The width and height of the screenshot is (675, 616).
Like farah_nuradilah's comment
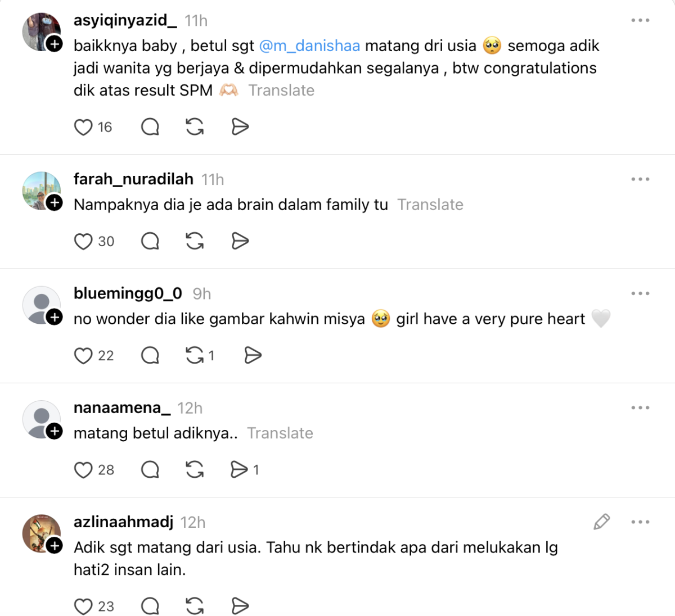tap(83, 241)
